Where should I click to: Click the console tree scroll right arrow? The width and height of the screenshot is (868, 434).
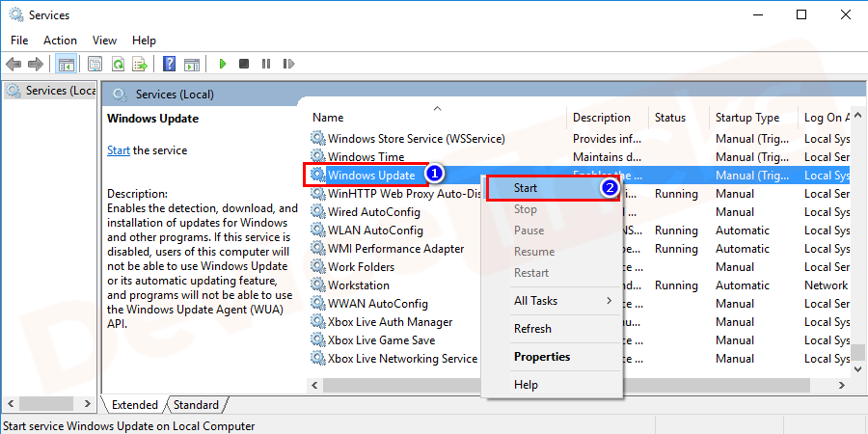tap(87, 403)
